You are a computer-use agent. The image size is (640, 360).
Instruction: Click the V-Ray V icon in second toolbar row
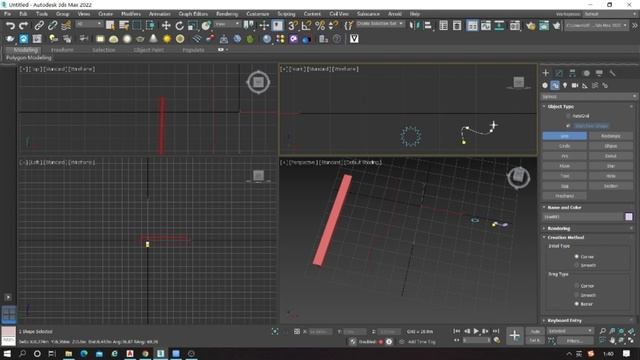click(354, 39)
